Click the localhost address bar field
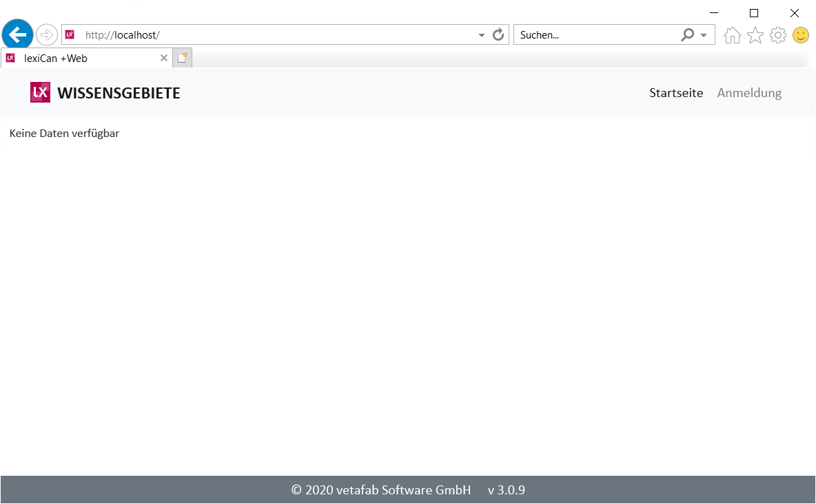This screenshot has height=504, width=816. (x=276, y=34)
